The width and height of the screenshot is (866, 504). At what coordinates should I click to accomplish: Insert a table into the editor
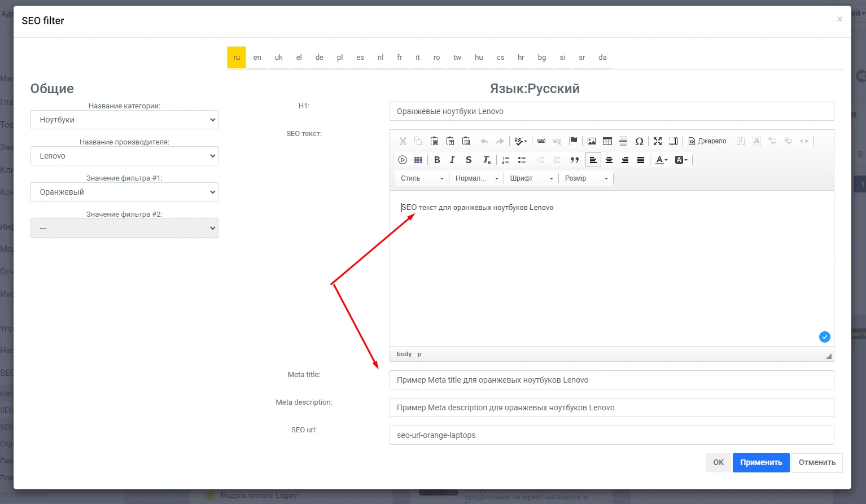(607, 141)
